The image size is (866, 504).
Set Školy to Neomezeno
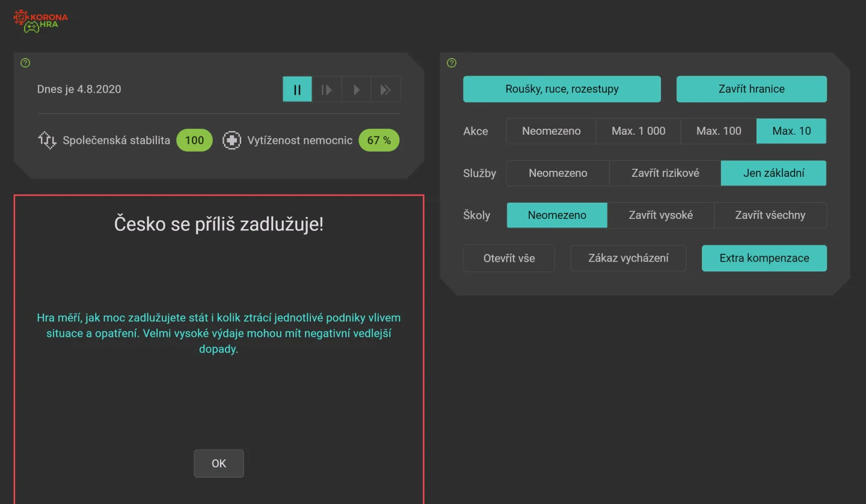pyautogui.click(x=557, y=215)
